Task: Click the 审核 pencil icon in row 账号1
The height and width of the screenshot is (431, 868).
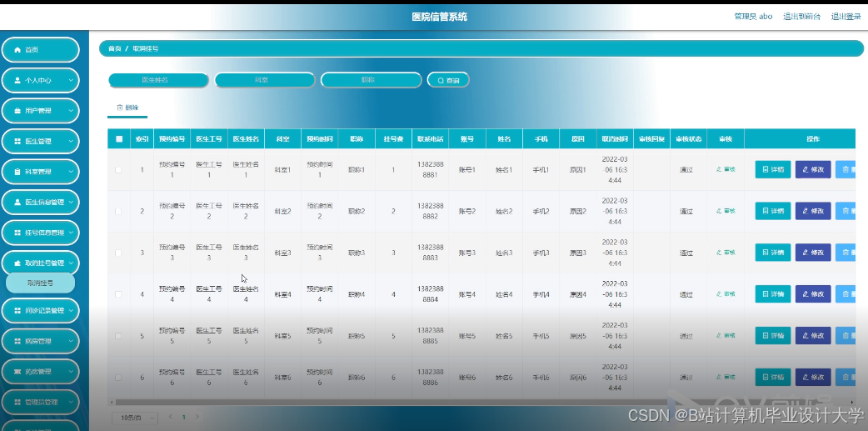Action: [719, 169]
